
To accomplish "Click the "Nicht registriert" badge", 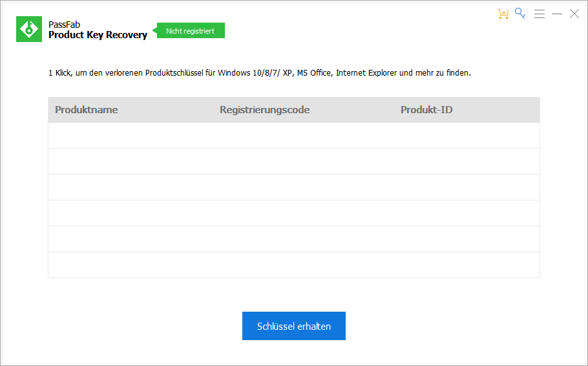I will click(x=190, y=30).
